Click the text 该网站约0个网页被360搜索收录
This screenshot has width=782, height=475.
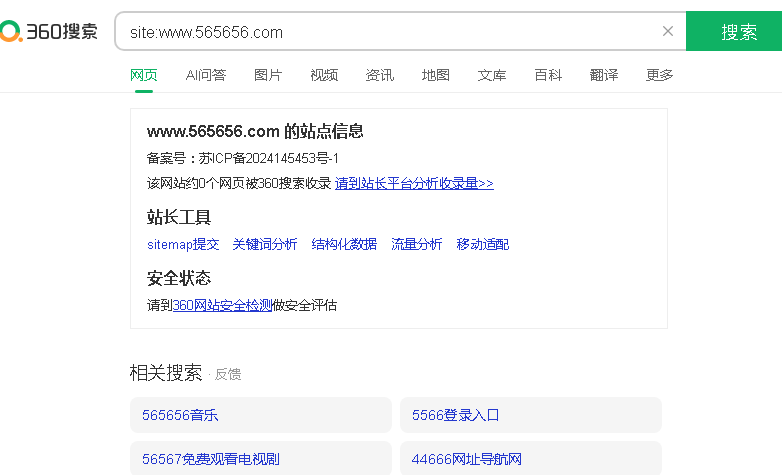click(239, 184)
